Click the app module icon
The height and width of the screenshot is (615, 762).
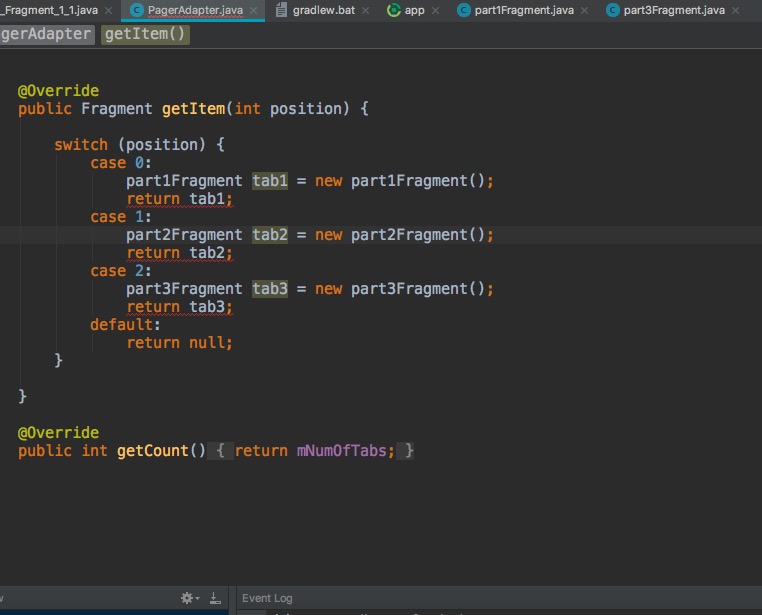coord(393,10)
